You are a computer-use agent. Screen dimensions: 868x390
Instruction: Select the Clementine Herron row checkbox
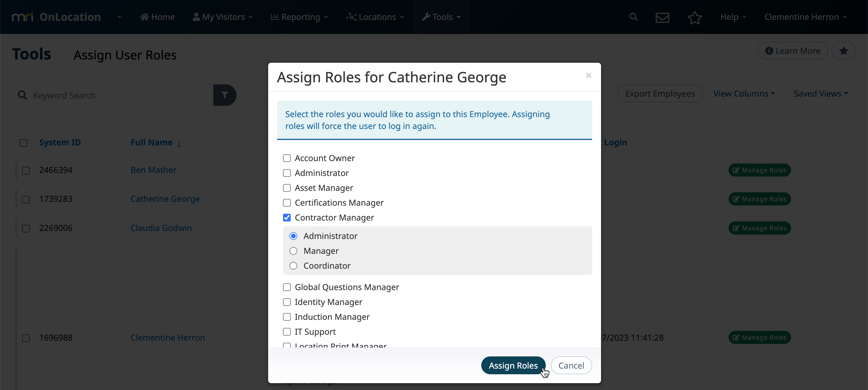tap(26, 338)
